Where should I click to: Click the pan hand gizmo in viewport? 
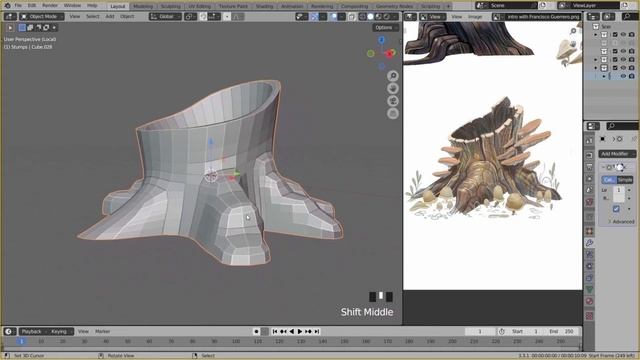pos(393,89)
